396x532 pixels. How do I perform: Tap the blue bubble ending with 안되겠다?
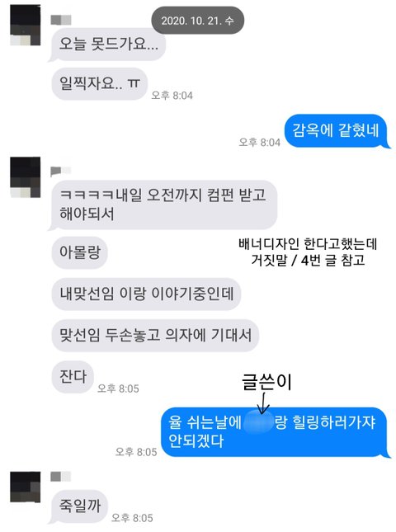tap(274, 432)
